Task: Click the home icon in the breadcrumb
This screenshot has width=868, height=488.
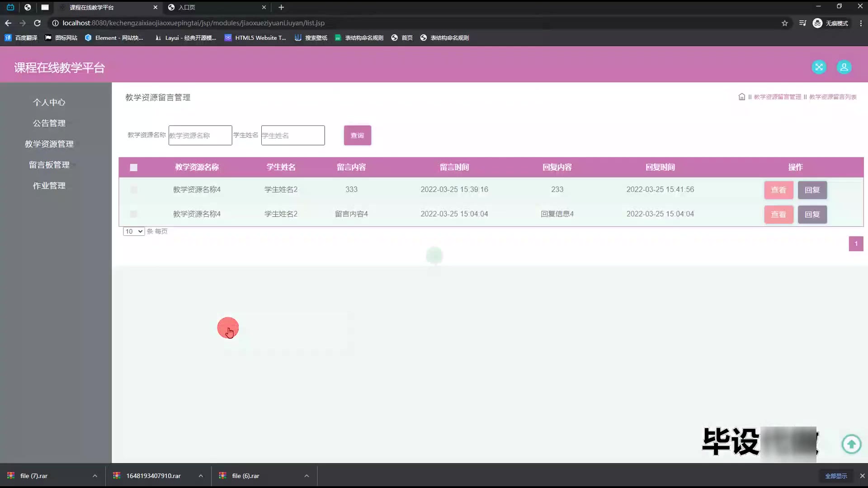Action: point(741,97)
